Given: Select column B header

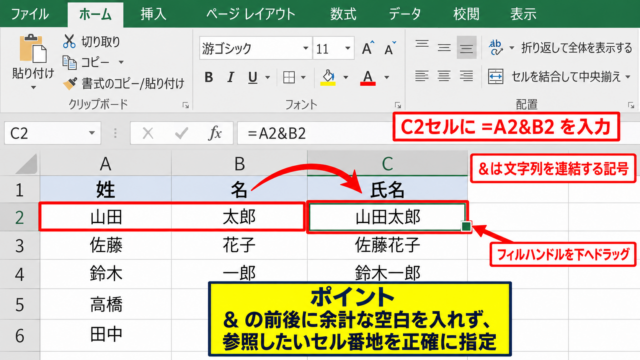Looking at the screenshot, I should point(239,164).
